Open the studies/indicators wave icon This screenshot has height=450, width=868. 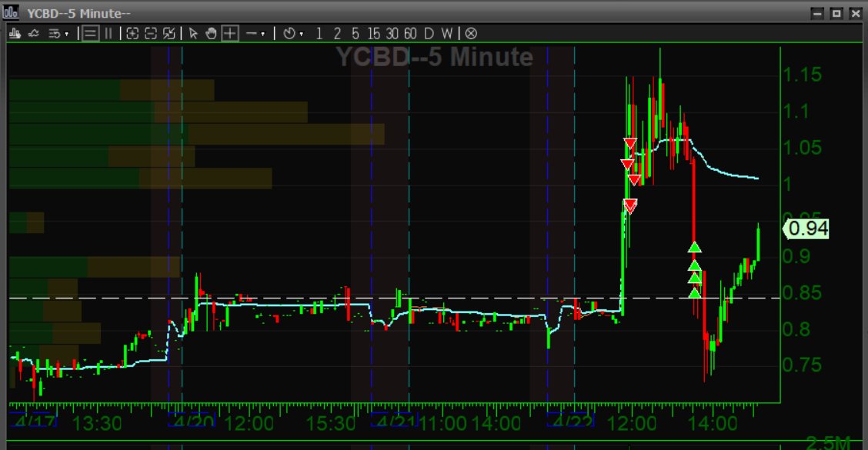pyautogui.click(x=33, y=34)
